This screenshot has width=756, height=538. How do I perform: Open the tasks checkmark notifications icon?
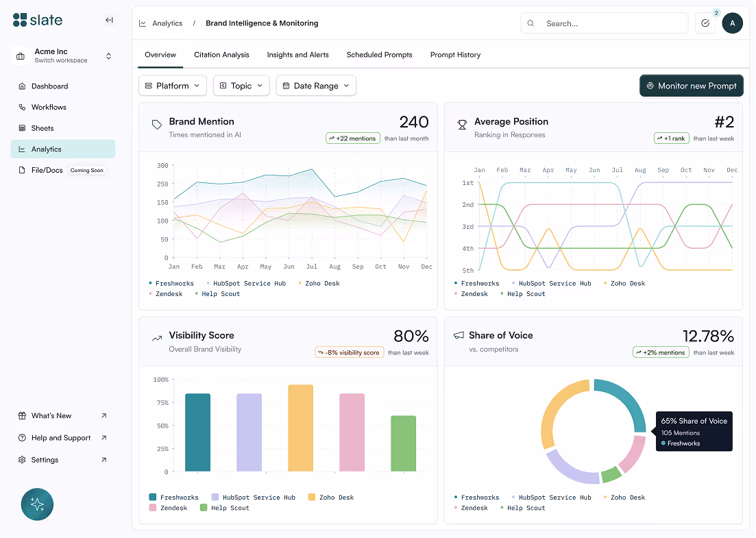point(705,23)
